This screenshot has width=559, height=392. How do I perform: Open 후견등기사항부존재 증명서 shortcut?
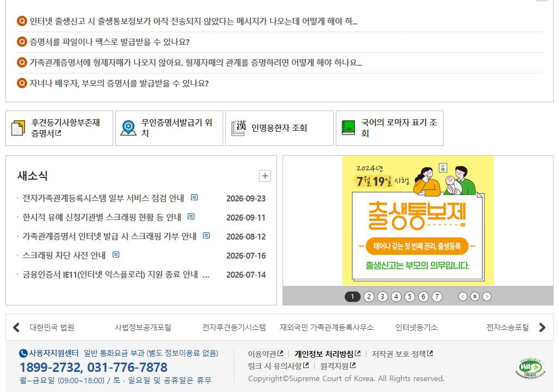click(59, 128)
